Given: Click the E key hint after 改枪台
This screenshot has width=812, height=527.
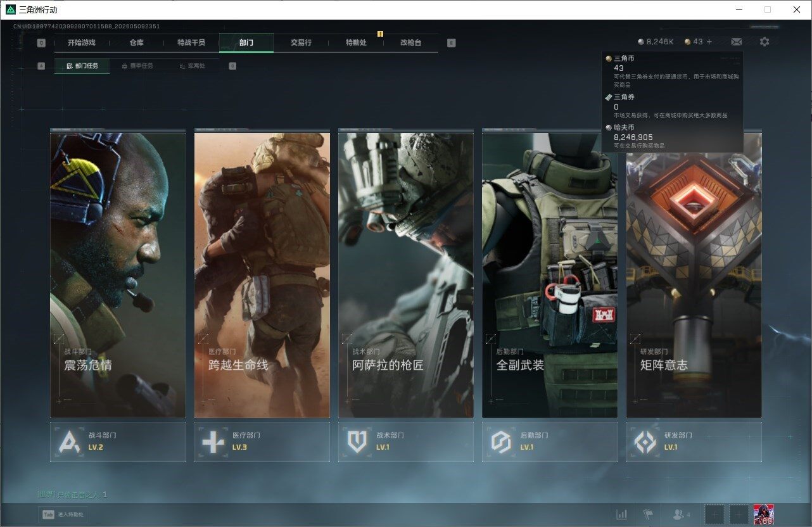Looking at the screenshot, I should click(451, 43).
